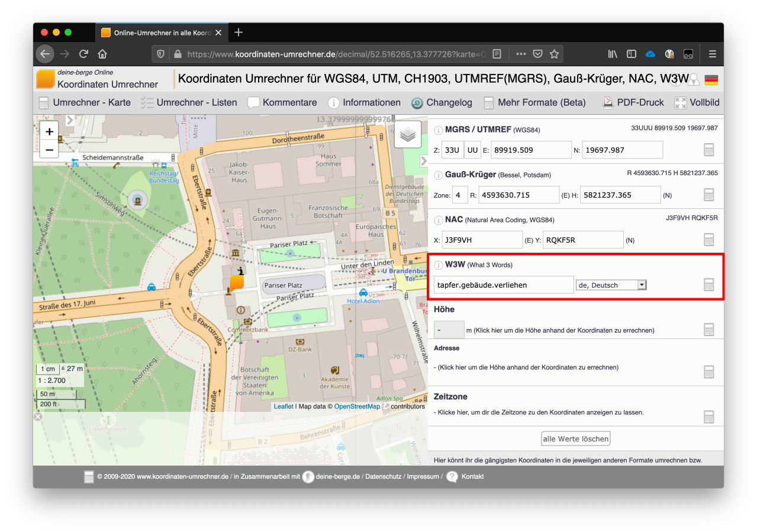Open the browser Library icon

pyautogui.click(x=613, y=54)
